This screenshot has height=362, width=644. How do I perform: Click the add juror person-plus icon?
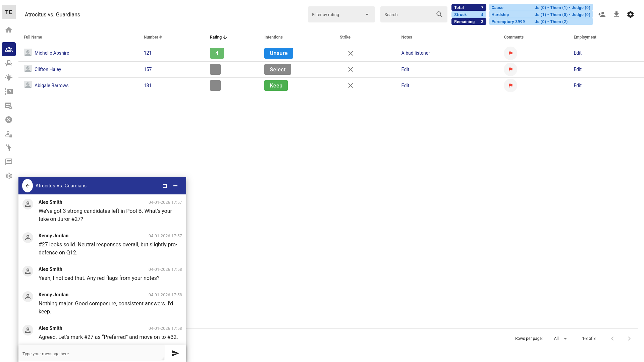pos(602,14)
